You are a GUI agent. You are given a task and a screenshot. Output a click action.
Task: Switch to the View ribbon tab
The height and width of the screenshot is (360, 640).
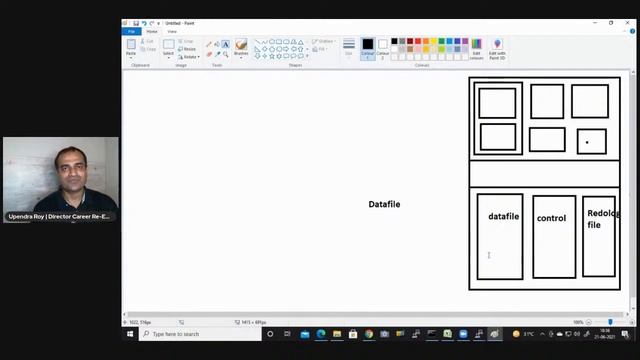pyautogui.click(x=172, y=31)
